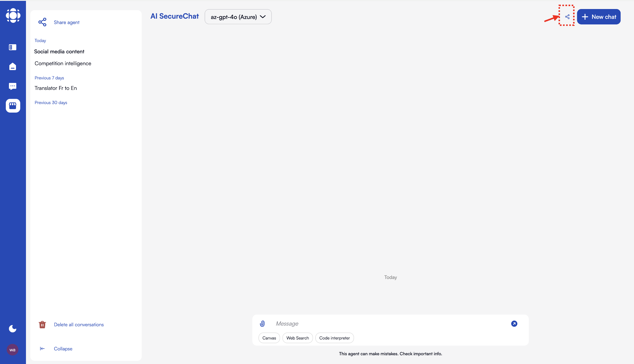The width and height of the screenshot is (634, 364).
Task: Select Competition intelligence conversation
Action: pyautogui.click(x=63, y=63)
